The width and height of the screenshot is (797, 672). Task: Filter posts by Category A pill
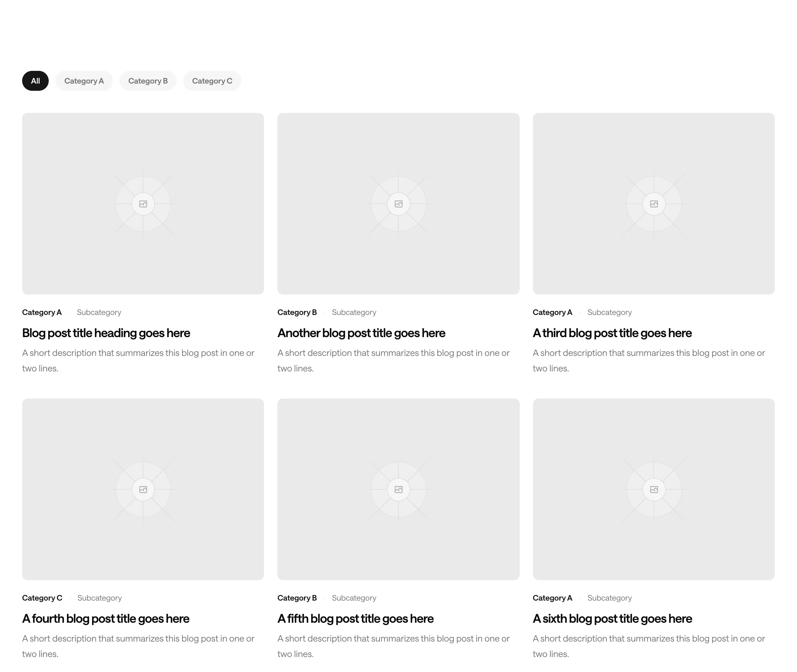[x=84, y=81]
